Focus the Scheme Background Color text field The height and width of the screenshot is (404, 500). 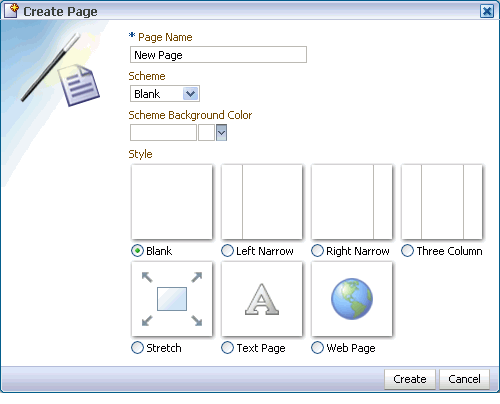point(163,133)
